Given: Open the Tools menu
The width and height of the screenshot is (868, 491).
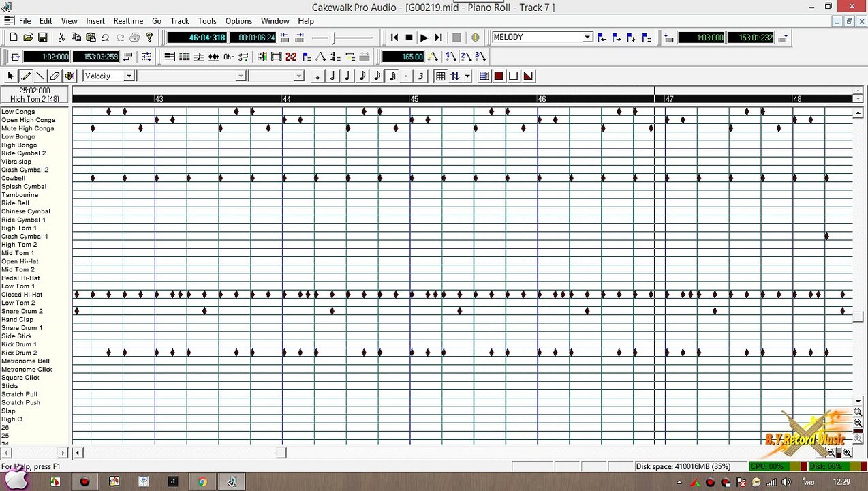Looking at the screenshot, I should pyautogui.click(x=207, y=21).
